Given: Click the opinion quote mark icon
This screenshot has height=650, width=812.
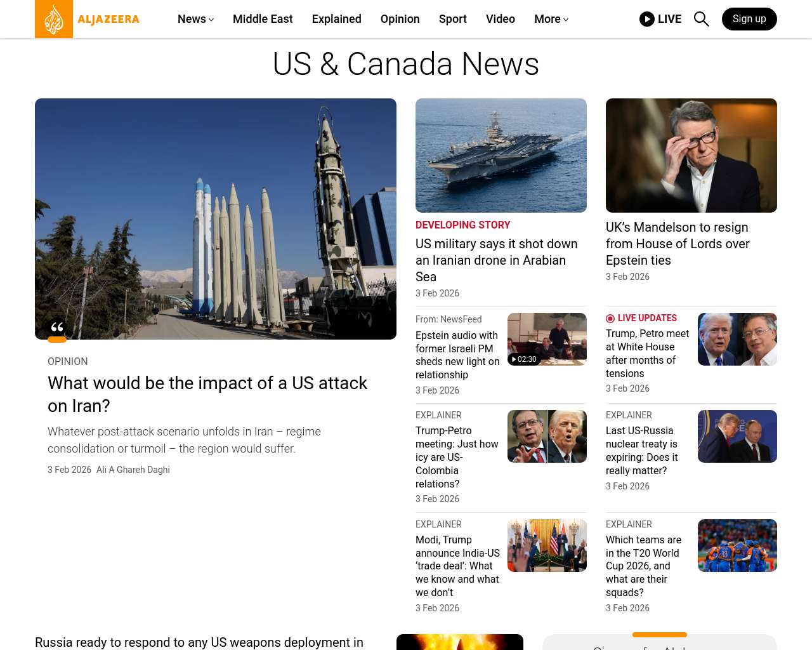Looking at the screenshot, I should [x=57, y=328].
